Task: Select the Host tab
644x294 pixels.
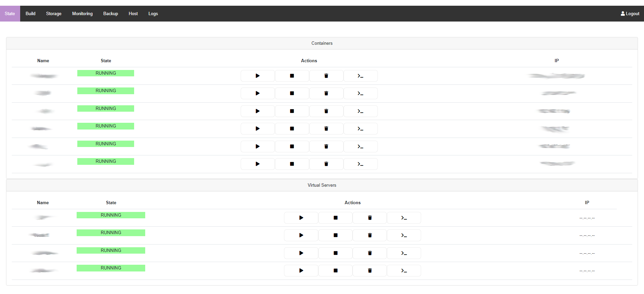Action: click(133, 13)
